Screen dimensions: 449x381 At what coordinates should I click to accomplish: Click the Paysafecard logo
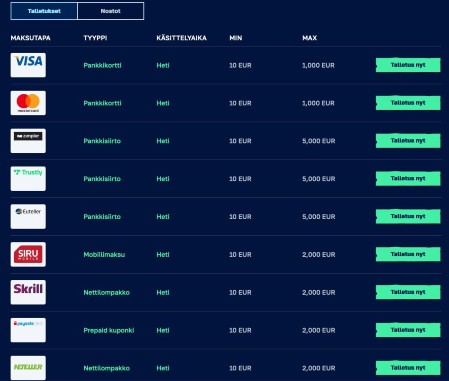tap(28, 330)
